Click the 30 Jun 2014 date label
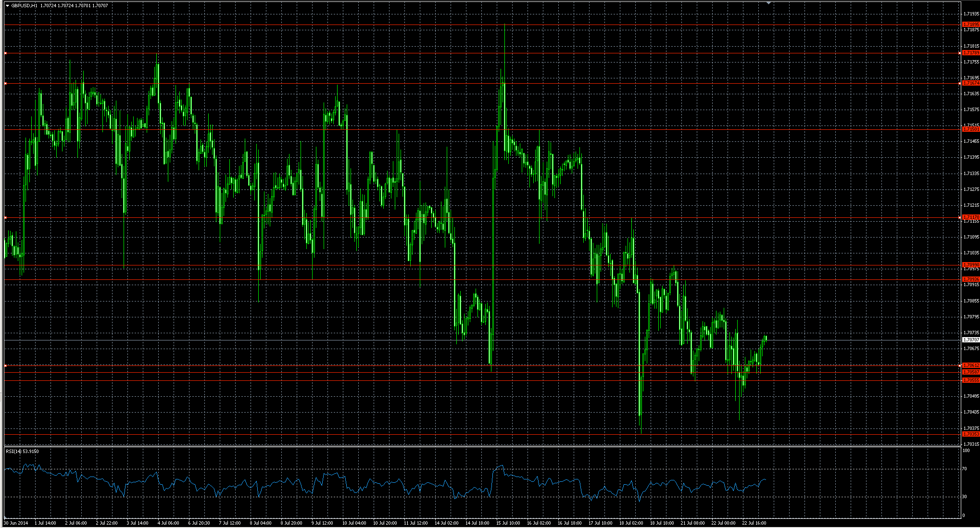Image resolution: width=980 pixels, height=528 pixels. pos(16,523)
